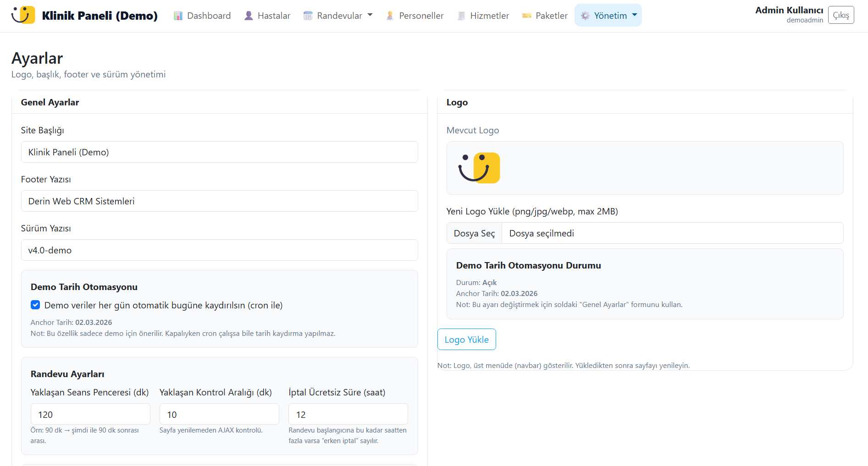The height and width of the screenshot is (466, 868).
Task: Click the Personeller staff icon
Action: 390,16
